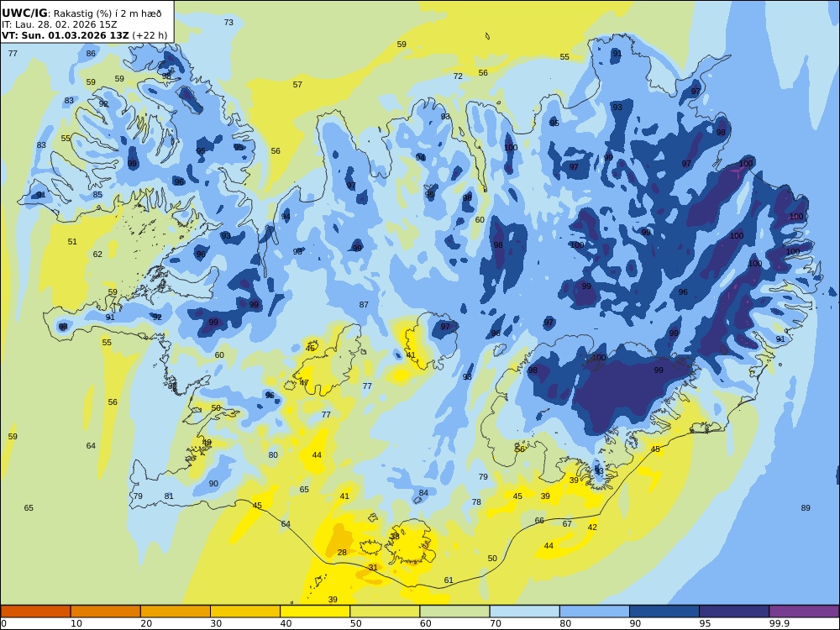Viewport: 840px width, 630px height.
Task: Click the humidity value '31' on the south coast
Action: point(373,567)
